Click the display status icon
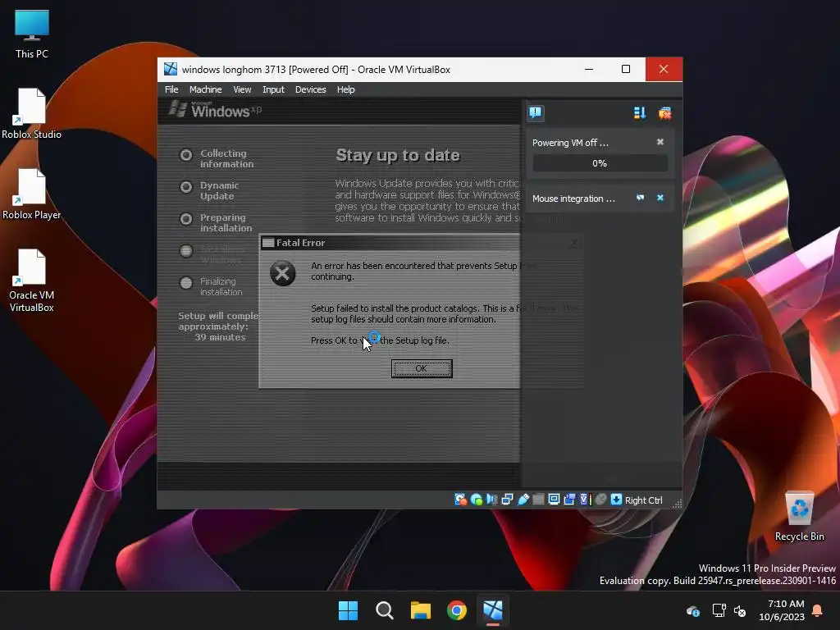The image size is (840, 630). 554,500
